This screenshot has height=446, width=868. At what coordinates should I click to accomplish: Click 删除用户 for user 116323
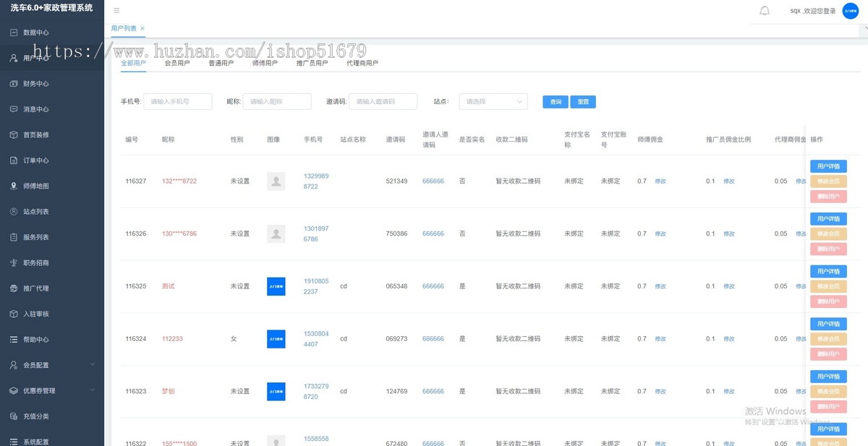coord(828,406)
